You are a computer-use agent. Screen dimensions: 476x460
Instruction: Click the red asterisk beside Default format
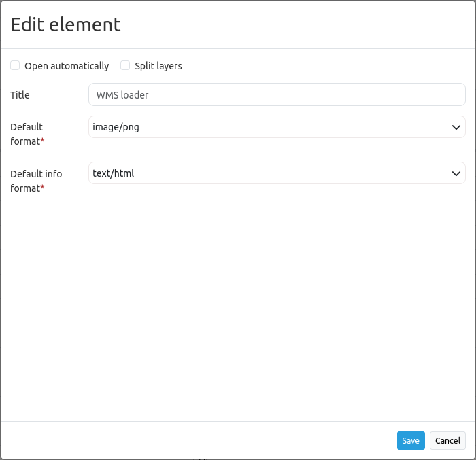[x=43, y=141]
